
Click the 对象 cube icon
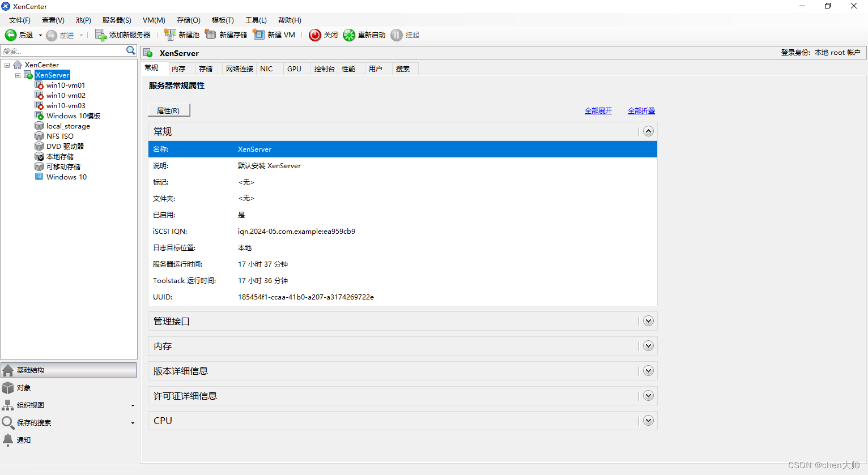(x=8, y=388)
